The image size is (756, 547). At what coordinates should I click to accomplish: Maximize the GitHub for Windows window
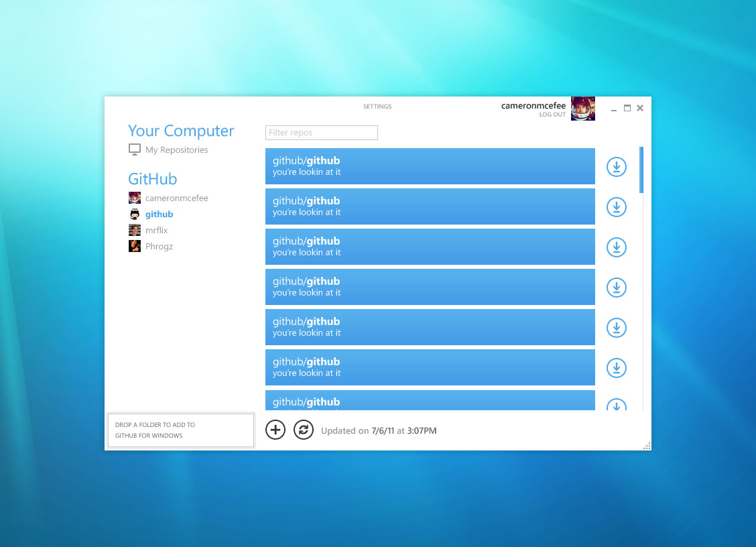pos(627,108)
